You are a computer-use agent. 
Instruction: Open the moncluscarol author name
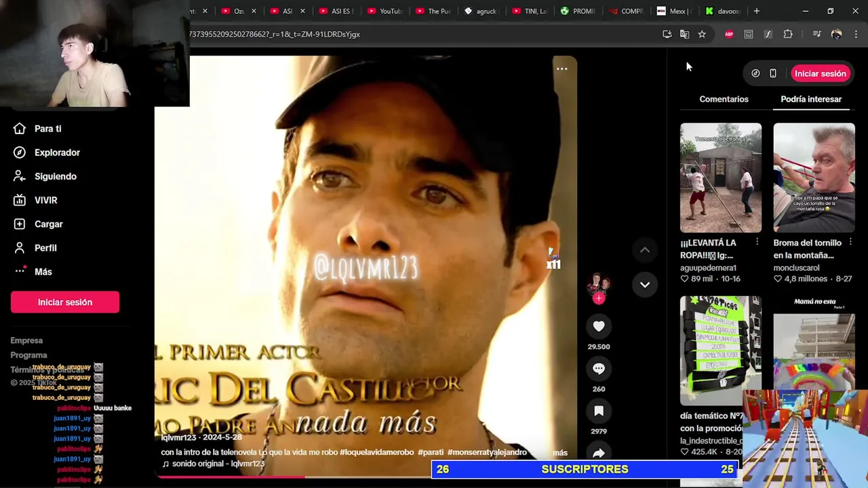[796, 268]
